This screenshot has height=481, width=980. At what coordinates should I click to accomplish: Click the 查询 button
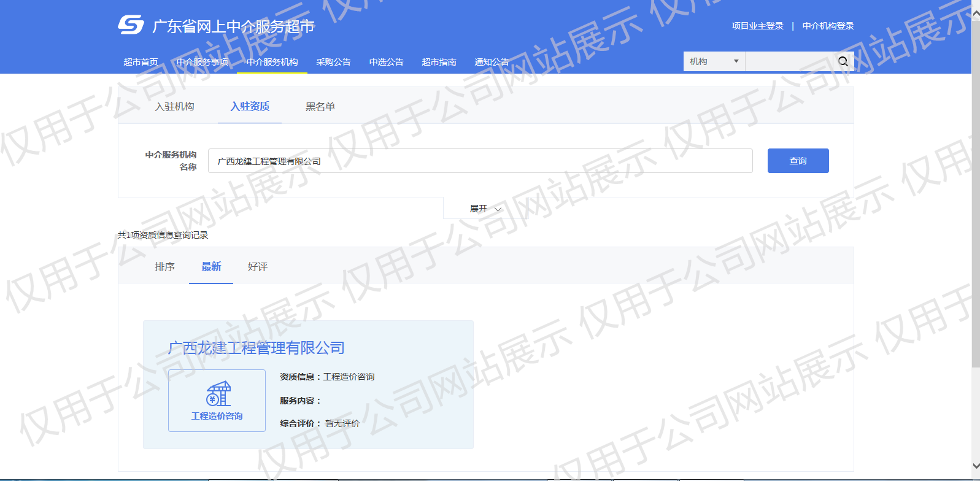798,161
